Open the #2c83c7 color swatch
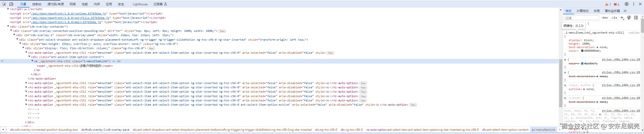 tap(582, 63)
